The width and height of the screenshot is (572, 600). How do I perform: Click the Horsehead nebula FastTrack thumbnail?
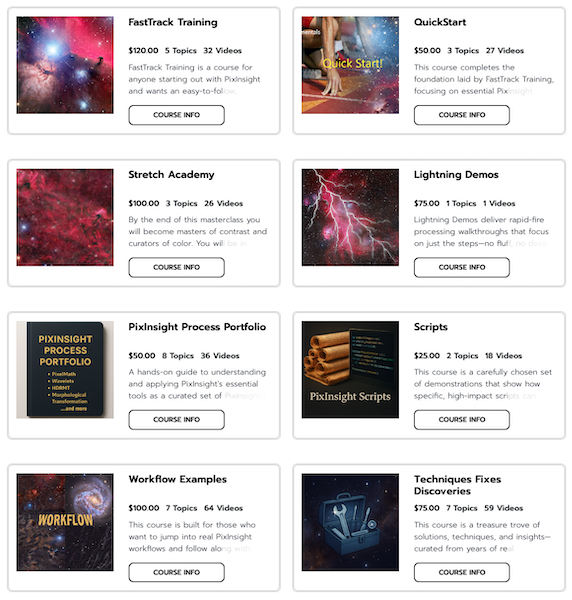coord(65,65)
